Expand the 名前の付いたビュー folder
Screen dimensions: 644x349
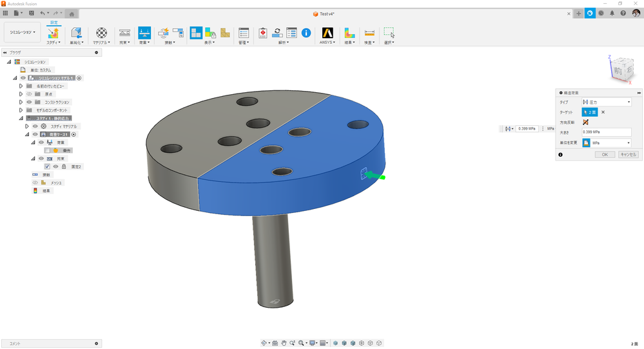21,86
